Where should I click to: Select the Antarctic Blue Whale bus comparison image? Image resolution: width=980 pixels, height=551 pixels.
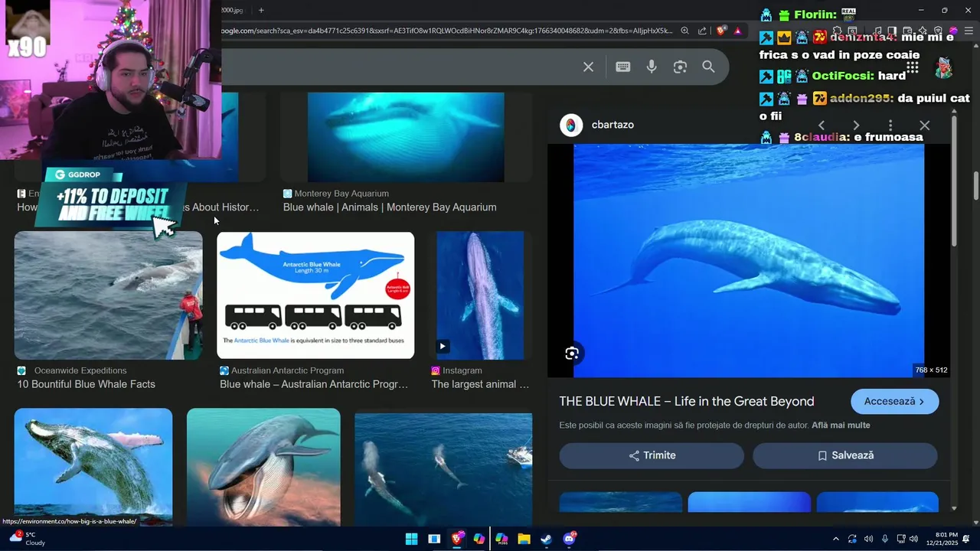click(315, 295)
